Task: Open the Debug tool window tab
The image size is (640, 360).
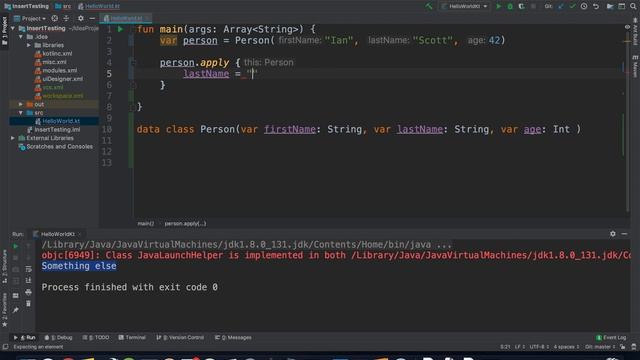Action: point(58,338)
